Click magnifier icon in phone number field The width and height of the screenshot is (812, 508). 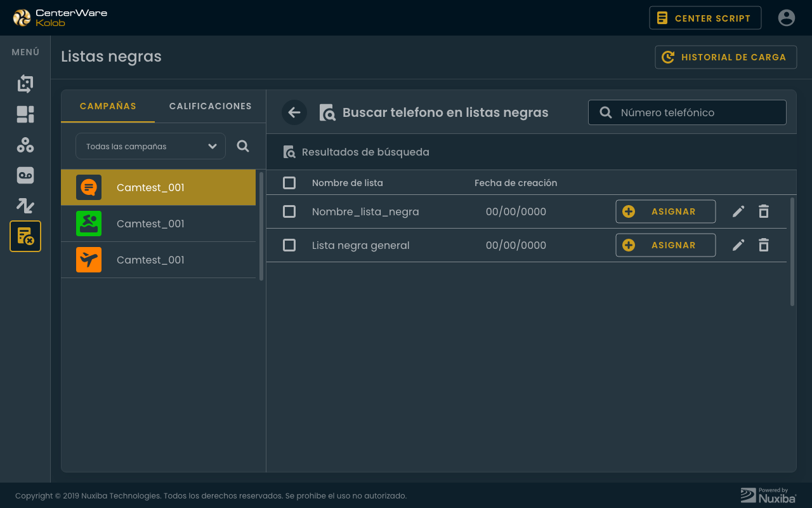click(x=606, y=112)
